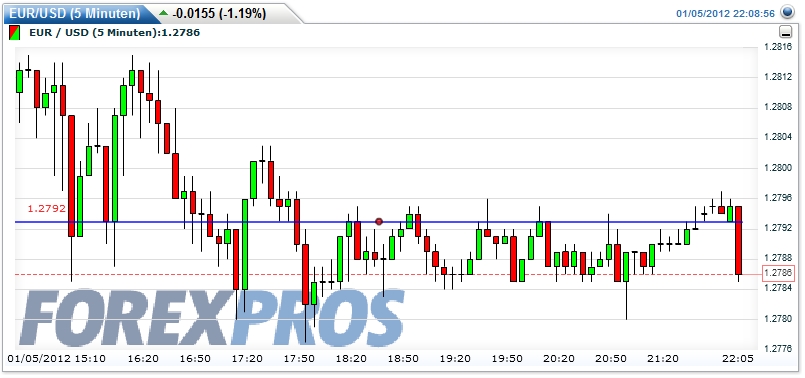This screenshot has width=805, height=378.
Task: Click the 1.2796 price axis label
Action: (777, 198)
